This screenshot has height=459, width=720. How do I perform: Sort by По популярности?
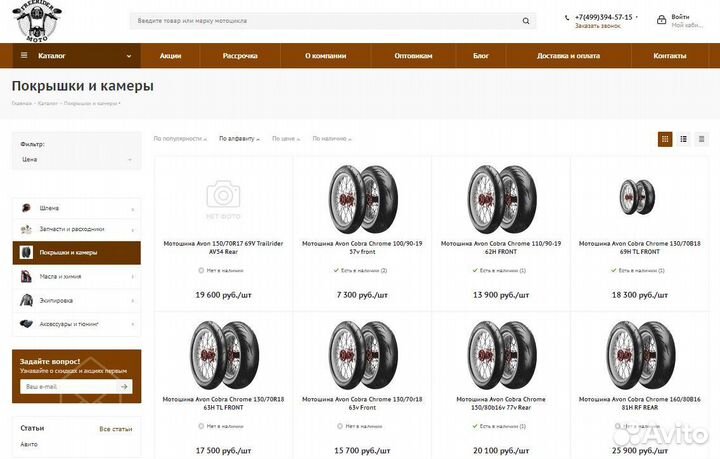point(180,139)
